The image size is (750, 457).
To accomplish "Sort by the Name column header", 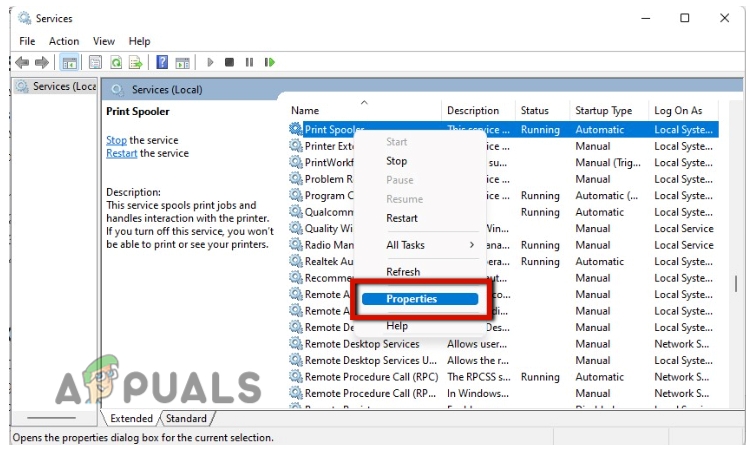I will 364,110.
